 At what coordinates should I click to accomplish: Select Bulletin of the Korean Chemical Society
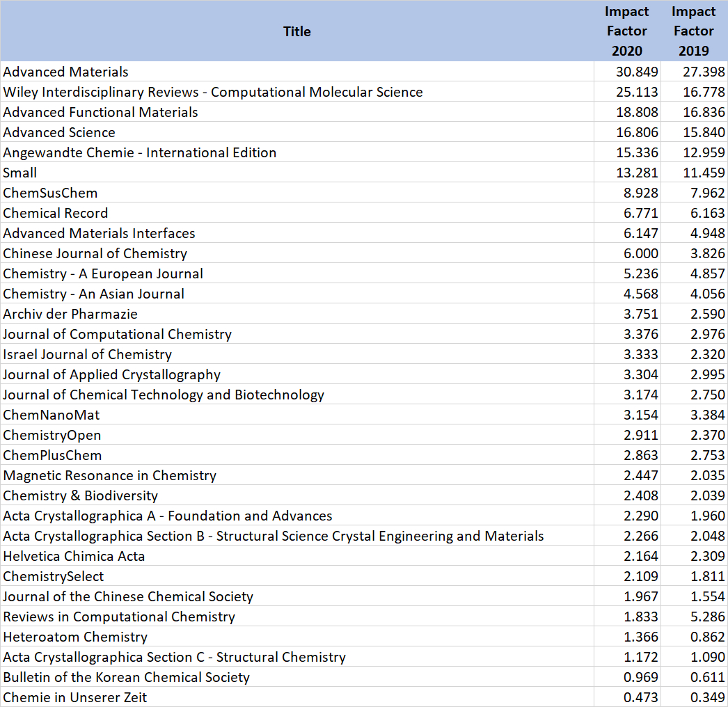click(127, 677)
